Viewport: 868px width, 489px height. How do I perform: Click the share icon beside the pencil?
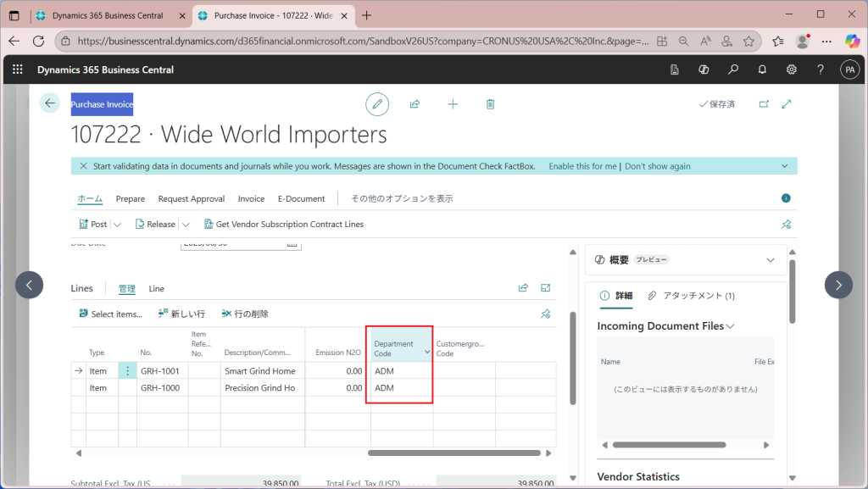(415, 104)
